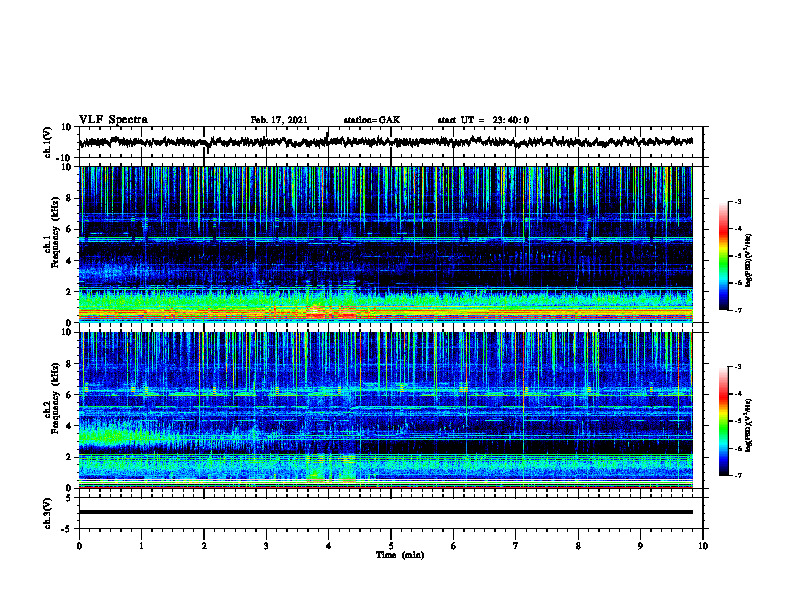This screenshot has width=792, height=612.
Task: Click the ch.2 spectrogram panel
Action: click(386, 410)
